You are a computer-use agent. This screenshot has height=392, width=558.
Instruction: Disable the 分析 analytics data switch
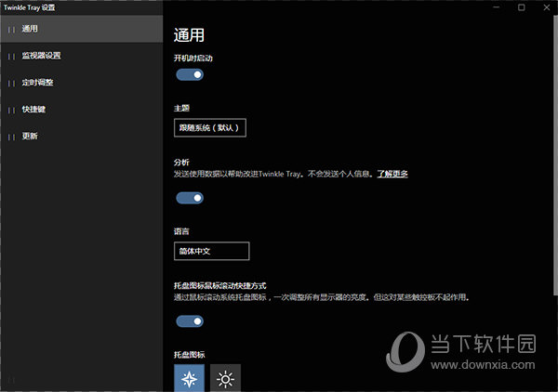pos(190,198)
